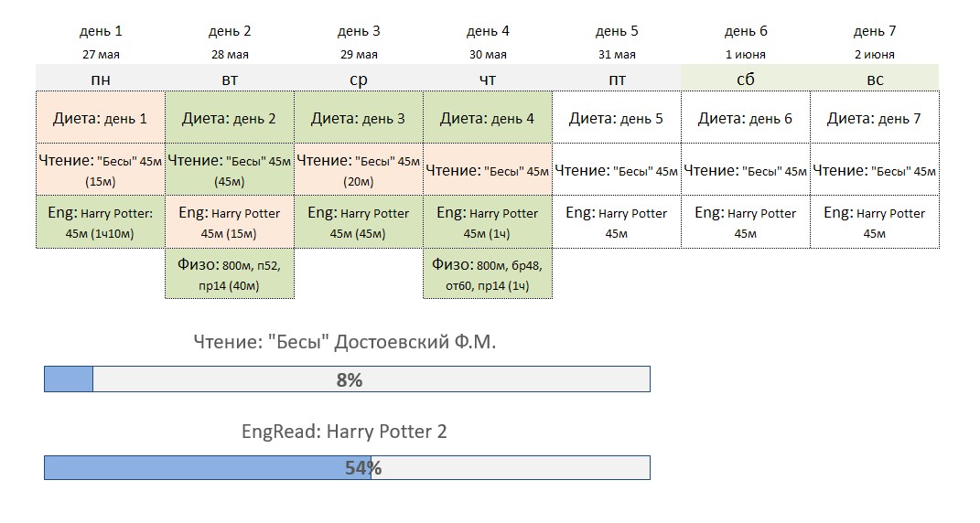Click Monday's Eng Harry Potter (1ч10м) cell
Image resolution: width=980 pixels, height=523 pixels.
tap(101, 222)
